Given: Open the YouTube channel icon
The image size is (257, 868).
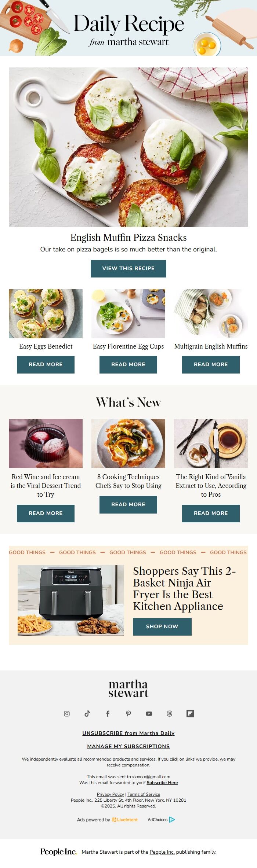Looking at the screenshot, I should 149,713.
